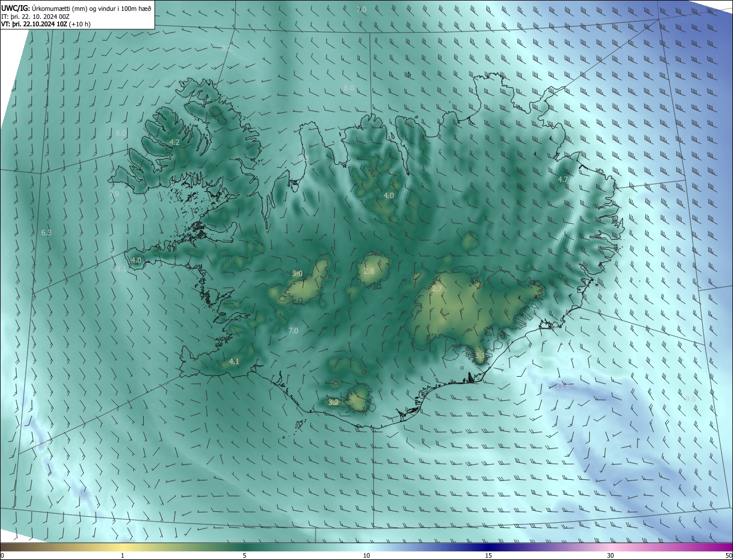Screen dimensions: 733x560
Task: Click the 0 tick label on the colour scale
Action: pos(2,555)
